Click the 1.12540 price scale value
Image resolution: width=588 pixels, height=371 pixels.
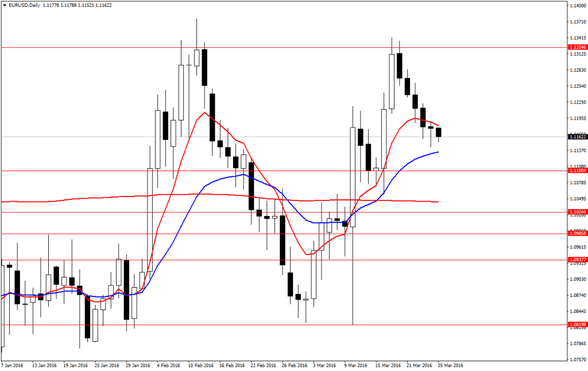pyautogui.click(x=578, y=86)
